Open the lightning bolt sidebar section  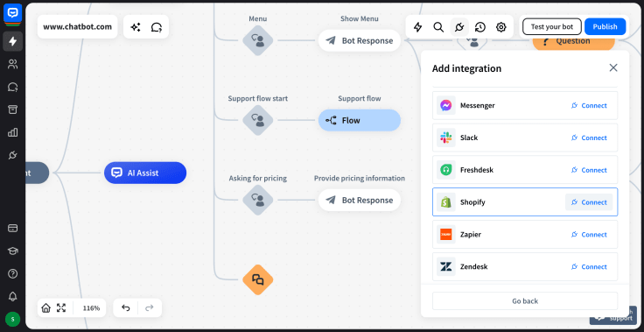[x=13, y=41]
